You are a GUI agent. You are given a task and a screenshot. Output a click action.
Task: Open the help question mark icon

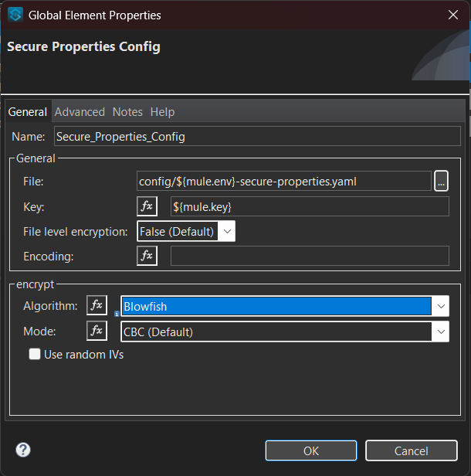tap(23, 450)
